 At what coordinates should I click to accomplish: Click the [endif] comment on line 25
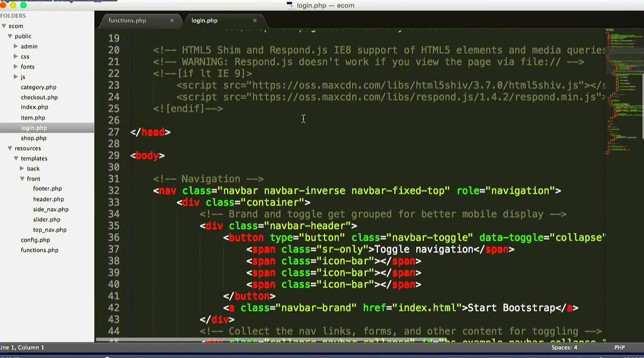click(x=188, y=108)
